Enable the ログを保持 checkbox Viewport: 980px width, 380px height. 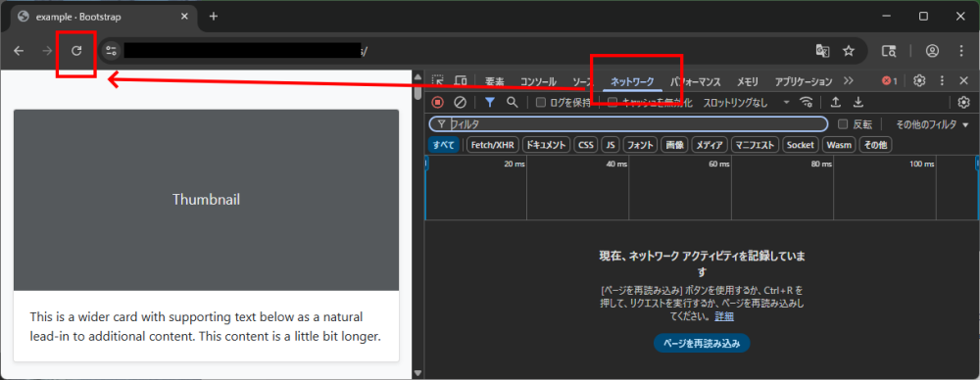541,103
